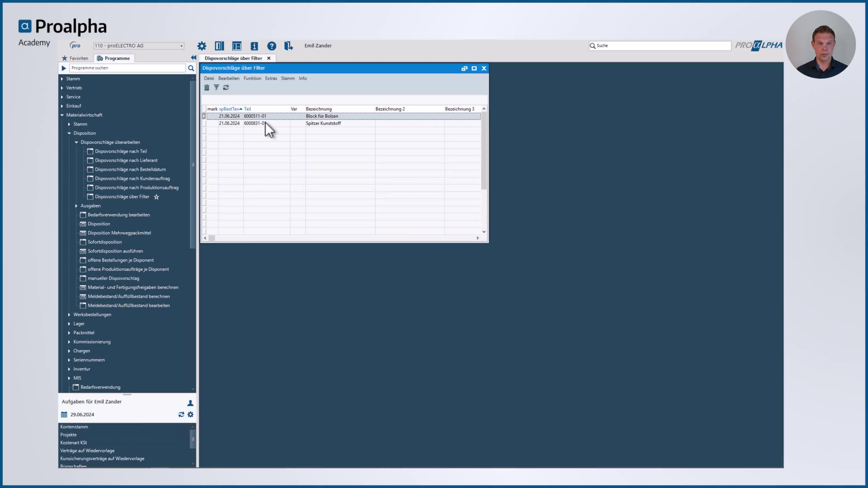Open the Funktion menu
The height and width of the screenshot is (488, 868).
point(252,78)
